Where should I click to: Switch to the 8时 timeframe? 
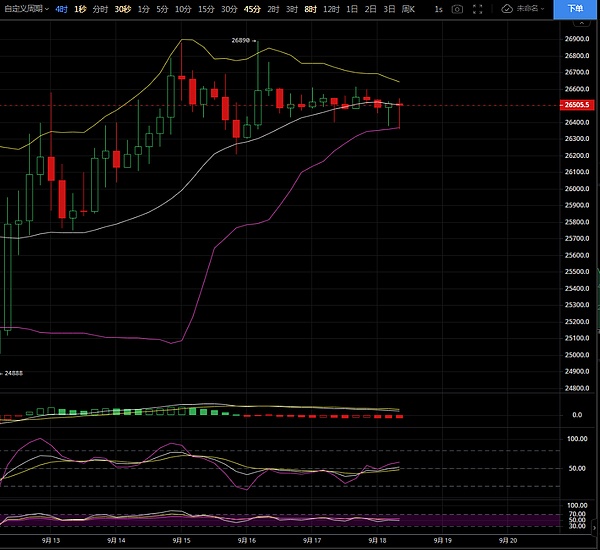310,8
